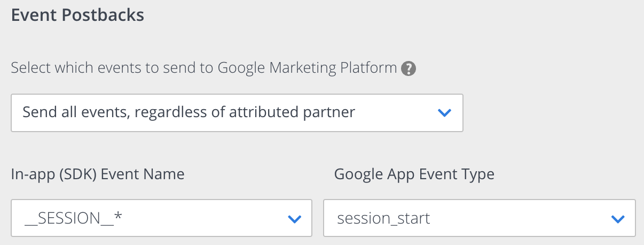Image resolution: width=644 pixels, height=245 pixels.
Task: Click the "__SESSION__*" value text
Action: [74, 219]
